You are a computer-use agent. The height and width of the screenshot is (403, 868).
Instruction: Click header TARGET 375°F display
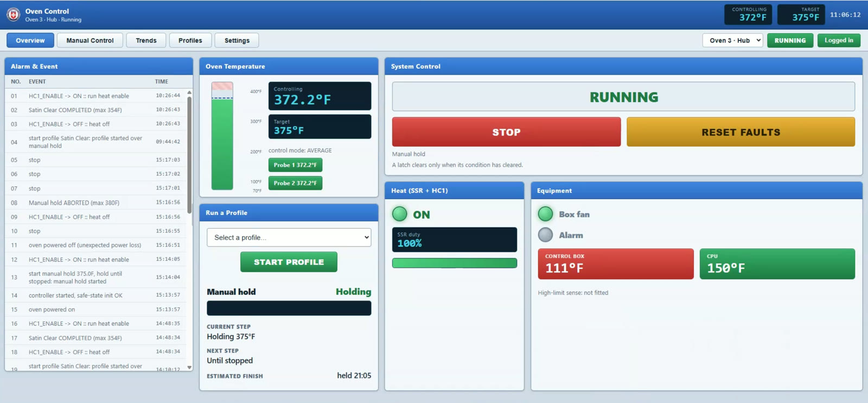point(801,15)
